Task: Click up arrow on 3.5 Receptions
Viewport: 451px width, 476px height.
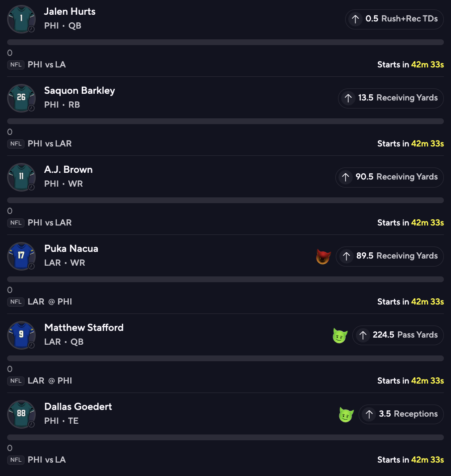Action: (369, 414)
